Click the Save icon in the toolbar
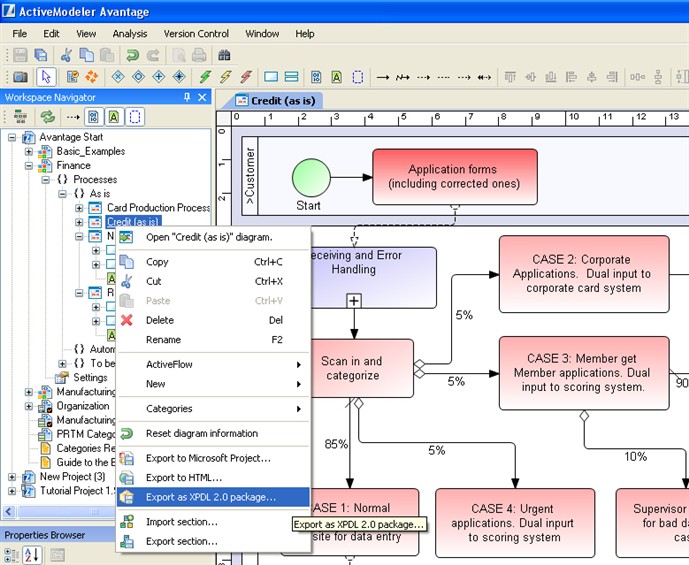 [x=20, y=55]
